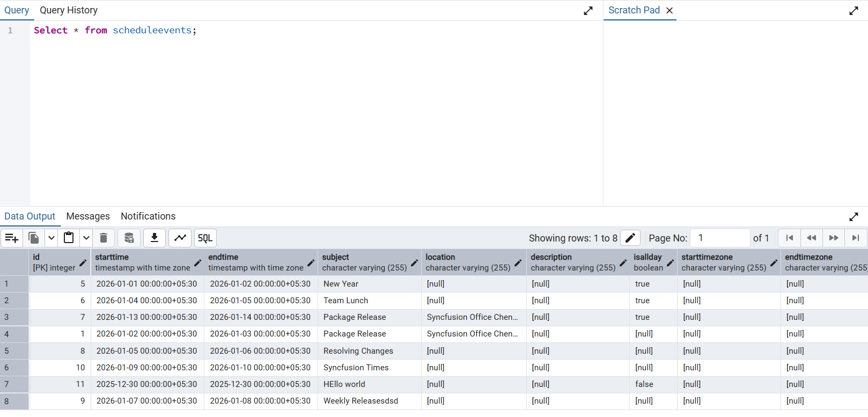
Task: Click the Save data changes icon
Action: tap(129, 238)
